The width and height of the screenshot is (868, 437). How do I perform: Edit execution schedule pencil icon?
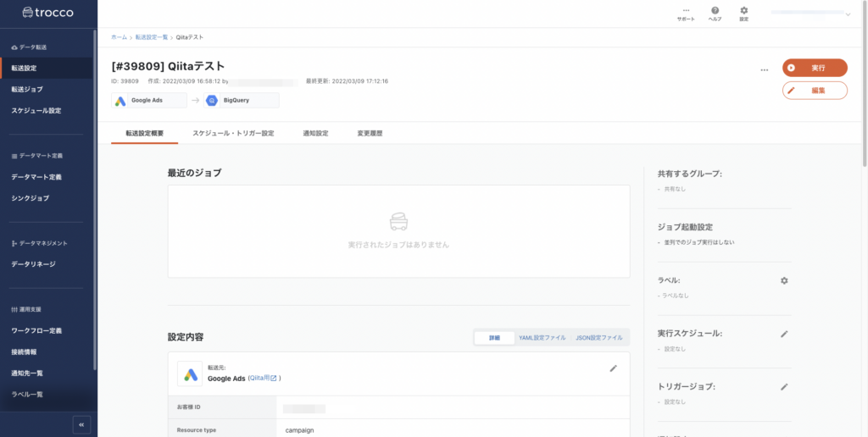click(784, 334)
